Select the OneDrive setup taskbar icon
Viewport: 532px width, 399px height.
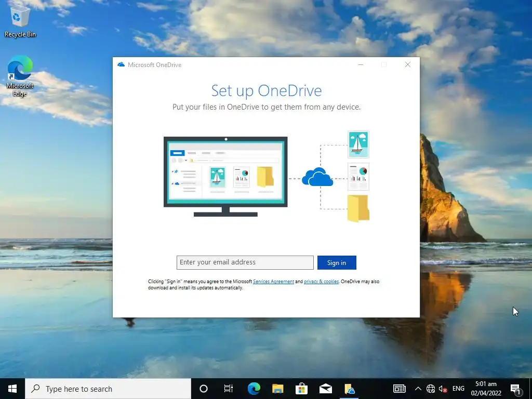pos(349,389)
